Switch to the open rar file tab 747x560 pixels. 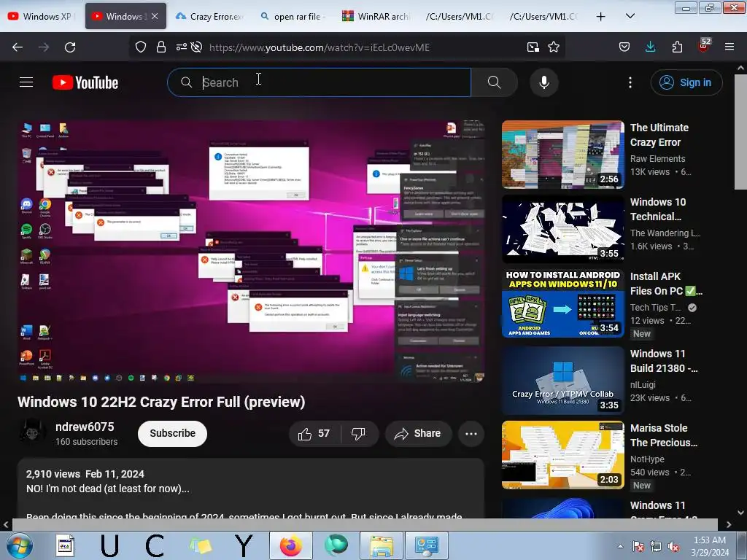tap(292, 16)
